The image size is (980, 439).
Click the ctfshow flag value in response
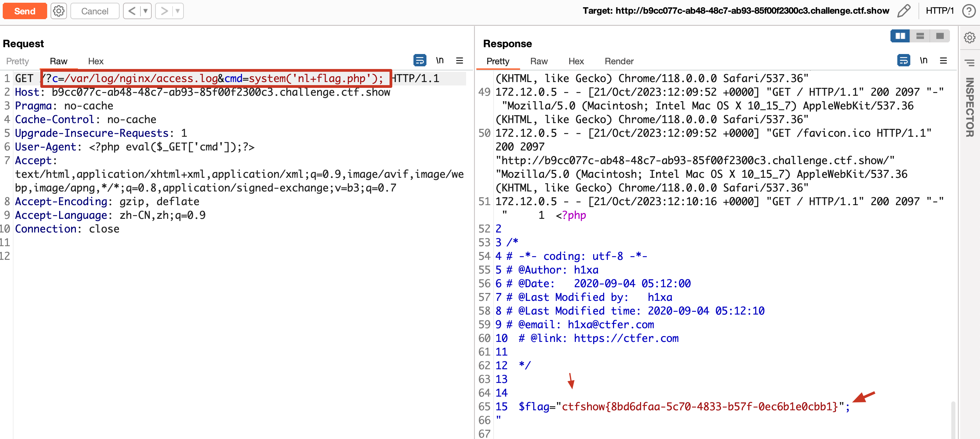pos(699,407)
